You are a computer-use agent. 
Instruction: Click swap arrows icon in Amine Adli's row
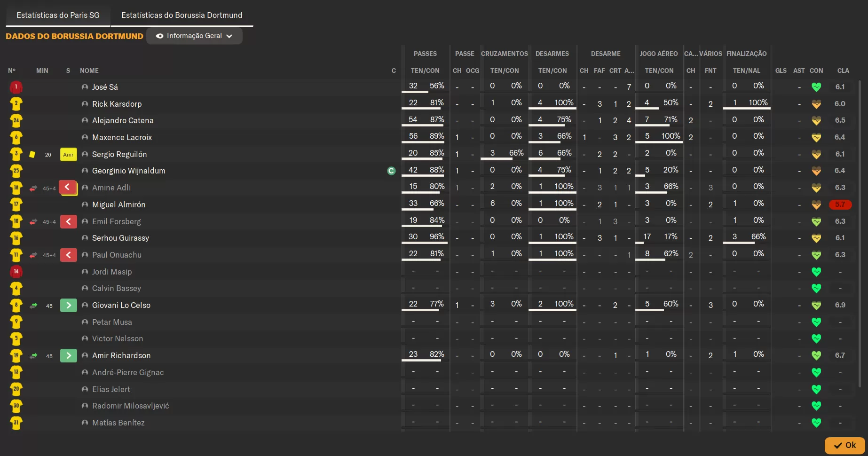pos(33,188)
